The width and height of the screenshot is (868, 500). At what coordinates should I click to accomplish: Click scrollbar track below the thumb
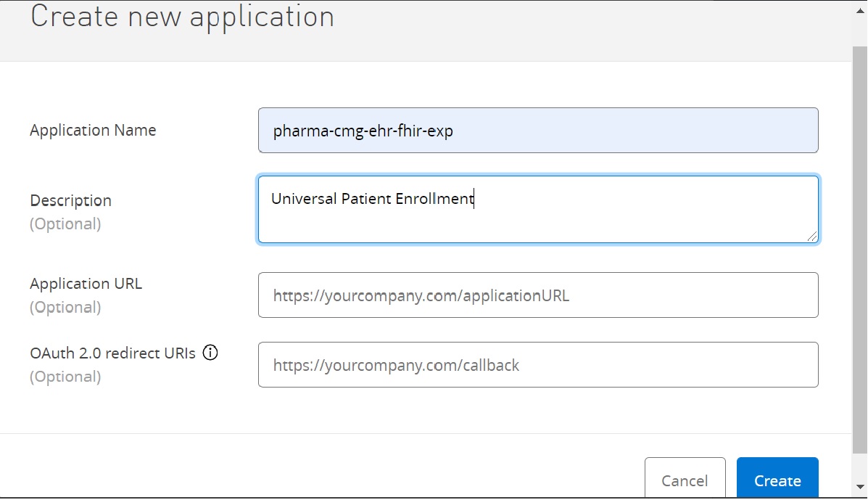[860, 466]
